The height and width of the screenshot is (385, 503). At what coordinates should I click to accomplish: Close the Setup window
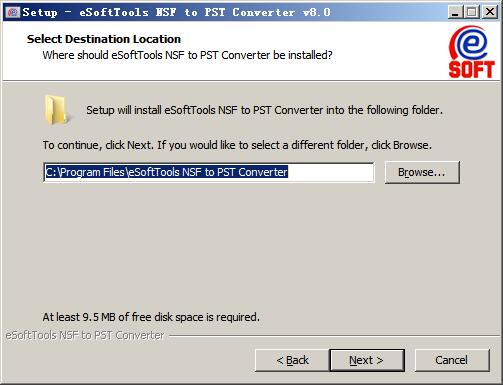point(490,13)
